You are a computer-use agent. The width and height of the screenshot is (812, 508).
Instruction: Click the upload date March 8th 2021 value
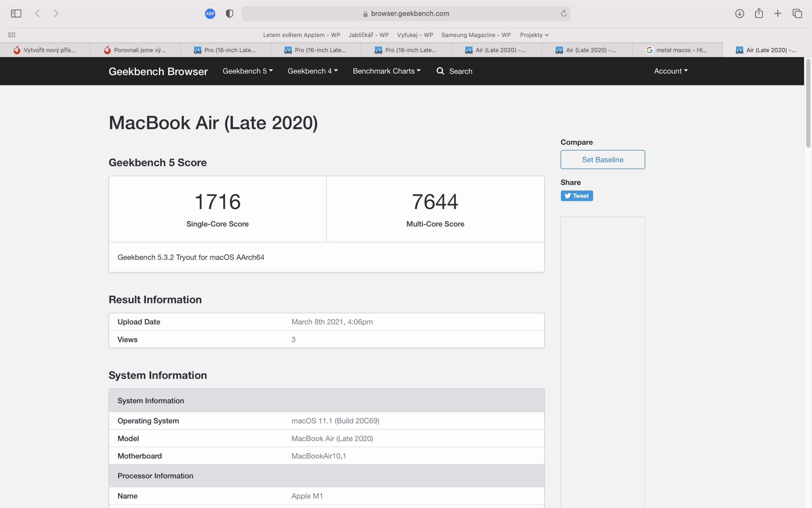(332, 322)
